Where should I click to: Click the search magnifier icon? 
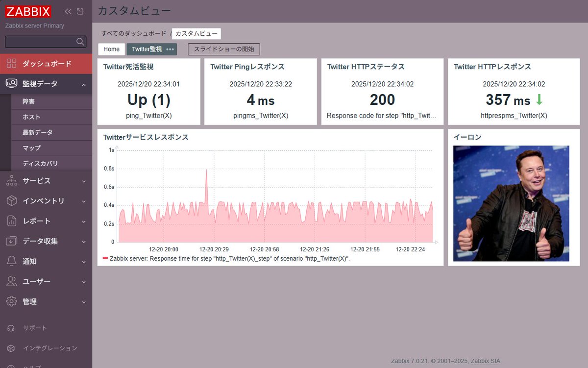coord(80,42)
